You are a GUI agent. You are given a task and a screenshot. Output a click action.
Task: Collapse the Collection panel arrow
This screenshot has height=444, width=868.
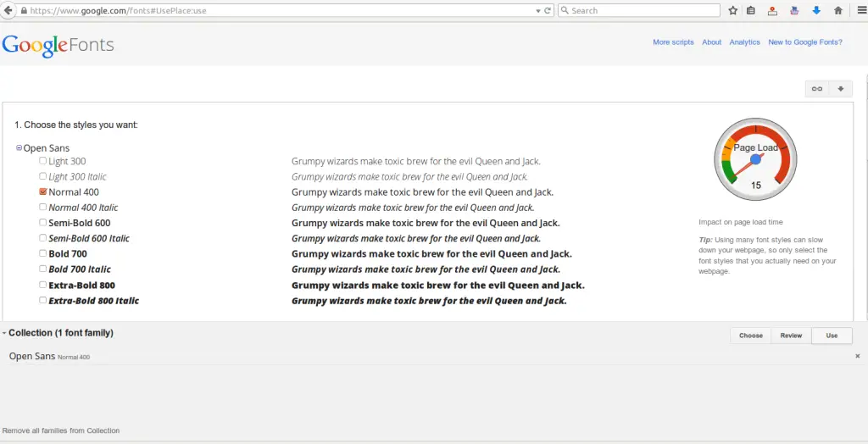pyautogui.click(x=4, y=333)
